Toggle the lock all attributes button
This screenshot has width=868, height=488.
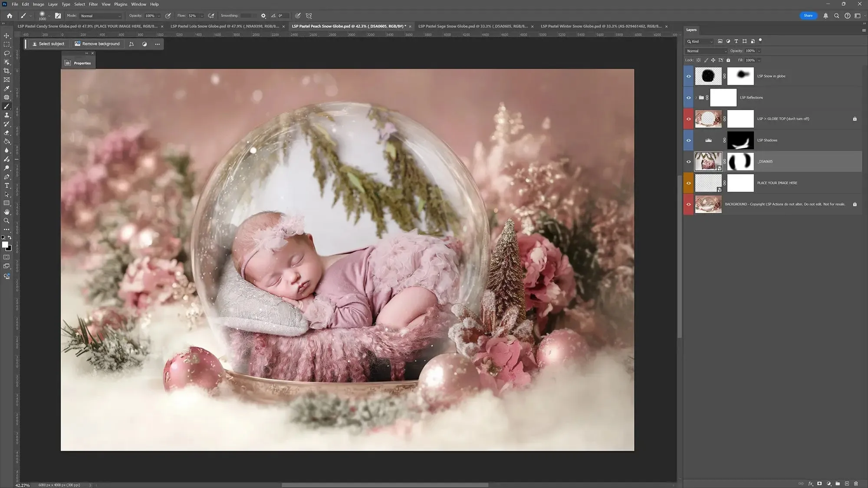tap(728, 60)
